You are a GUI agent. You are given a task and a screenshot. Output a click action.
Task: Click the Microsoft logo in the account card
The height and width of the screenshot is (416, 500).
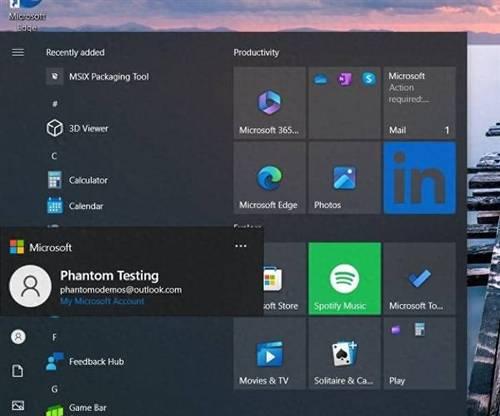(x=17, y=247)
